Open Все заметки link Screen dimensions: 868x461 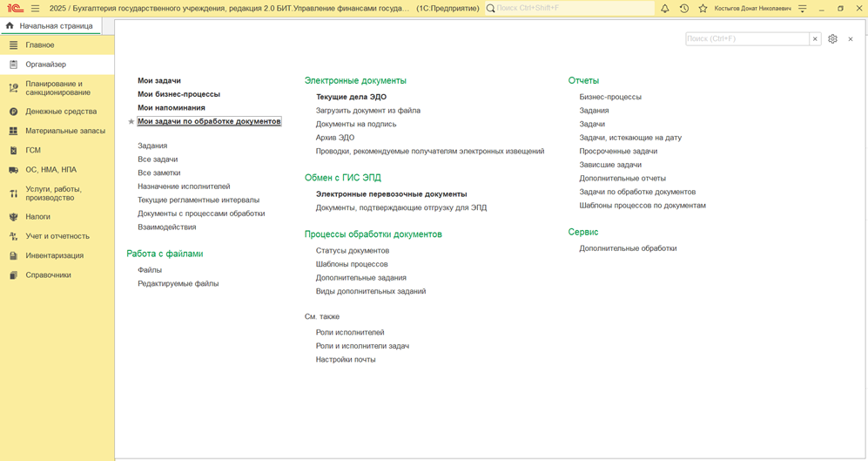[x=158, y=173]
